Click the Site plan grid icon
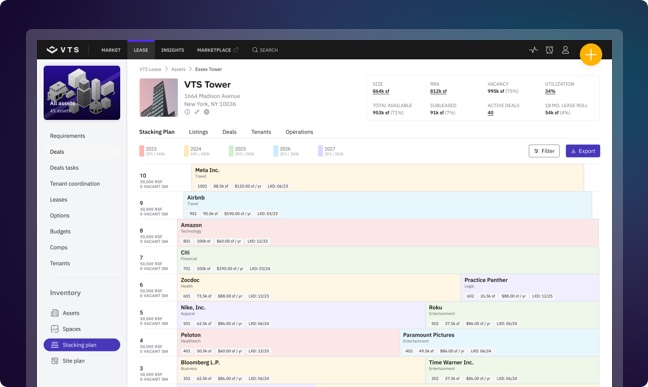The height and width of the screenshot is (387, 648). point(55,361)
